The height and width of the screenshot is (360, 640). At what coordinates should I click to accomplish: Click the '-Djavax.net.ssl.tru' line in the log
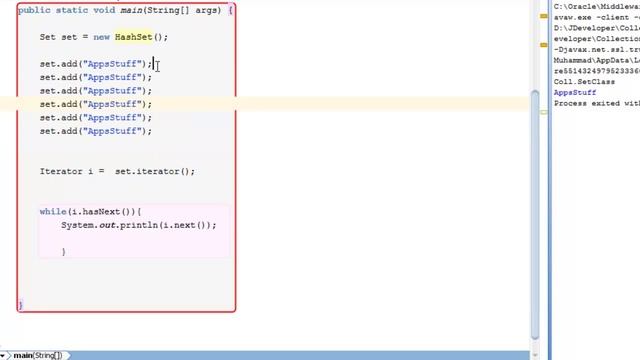click(x=596, y=49)
